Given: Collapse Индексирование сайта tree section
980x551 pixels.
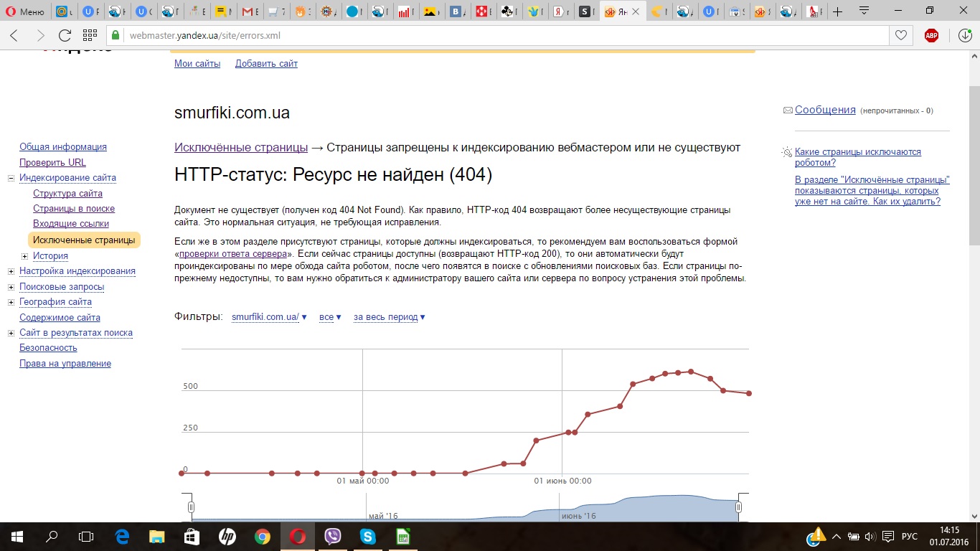Looking at the screenshot, I should 11,178.
